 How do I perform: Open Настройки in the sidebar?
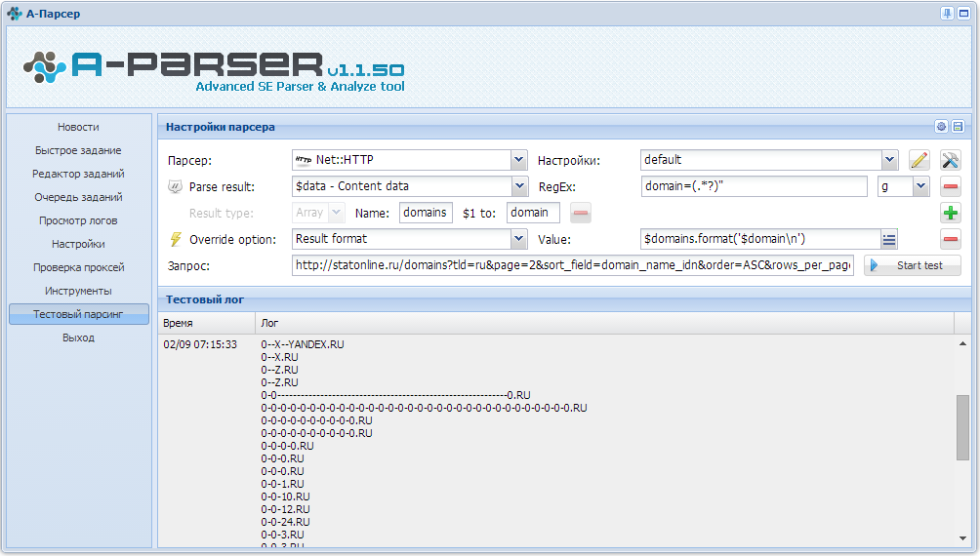[x=79, y=244]
